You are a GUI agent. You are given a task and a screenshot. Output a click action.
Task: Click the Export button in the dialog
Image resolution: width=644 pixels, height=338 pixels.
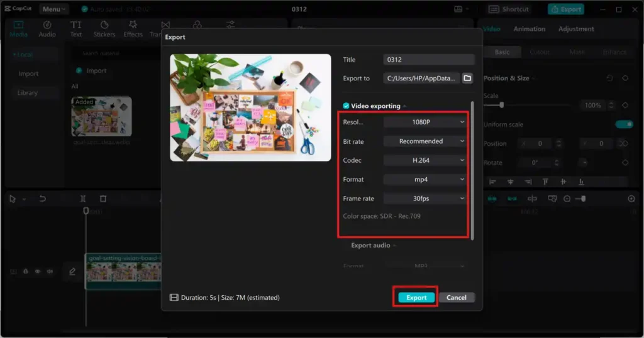coord(416,297)
